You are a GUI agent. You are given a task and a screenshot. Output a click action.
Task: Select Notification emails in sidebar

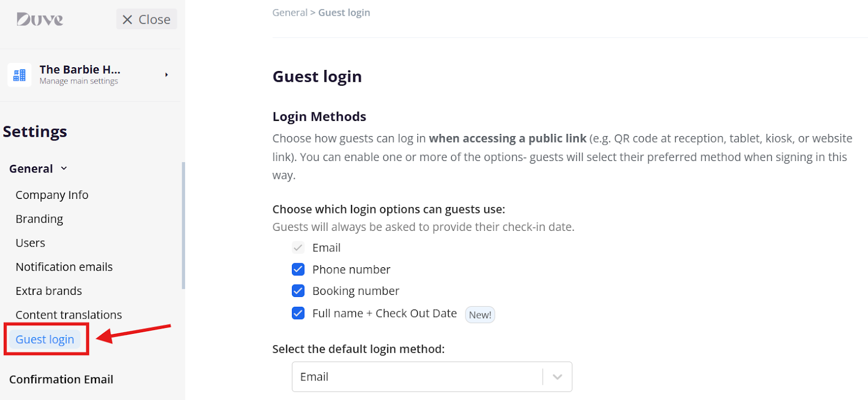64,267
